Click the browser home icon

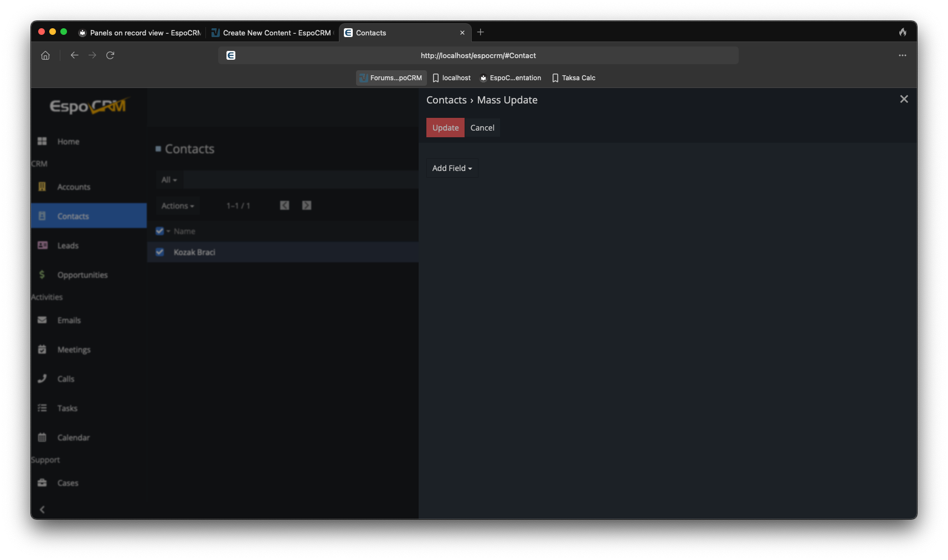(45, 55)
